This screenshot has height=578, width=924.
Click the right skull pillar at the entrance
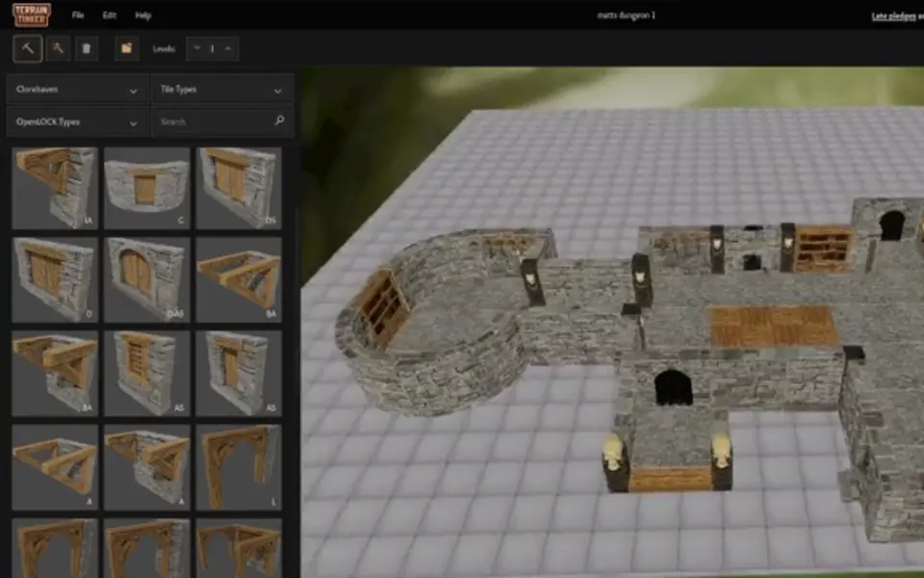click(x=721, y=460)
